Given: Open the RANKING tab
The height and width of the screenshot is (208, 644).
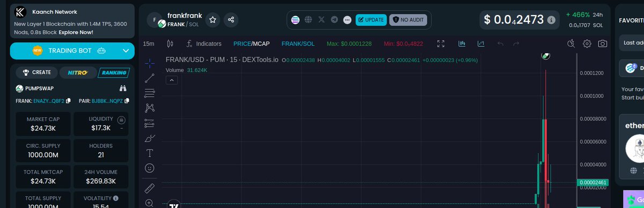Looking at the screenshot, I should click(113, 72).
